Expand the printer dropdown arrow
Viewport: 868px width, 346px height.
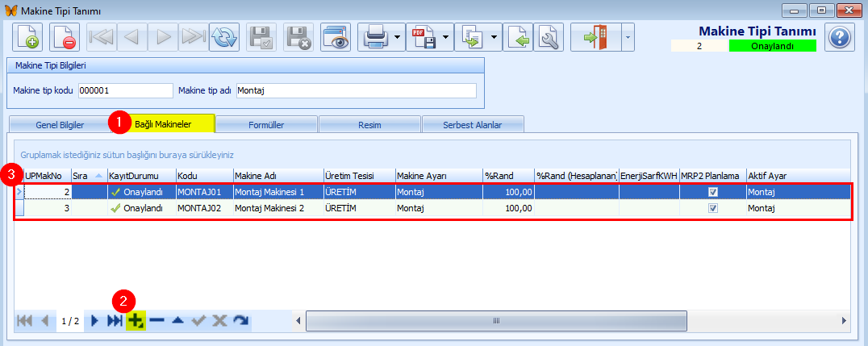pyautogui.click(x=399, y=38)
